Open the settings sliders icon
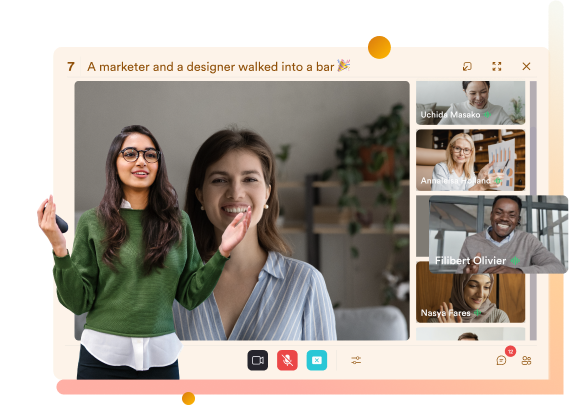This screenshot has width=569, height=405. pyautogui.click(x=356, y=360)
